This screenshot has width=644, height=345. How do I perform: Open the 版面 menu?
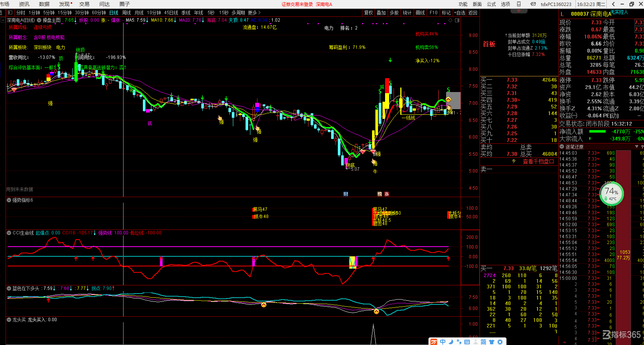pos(477,4)
